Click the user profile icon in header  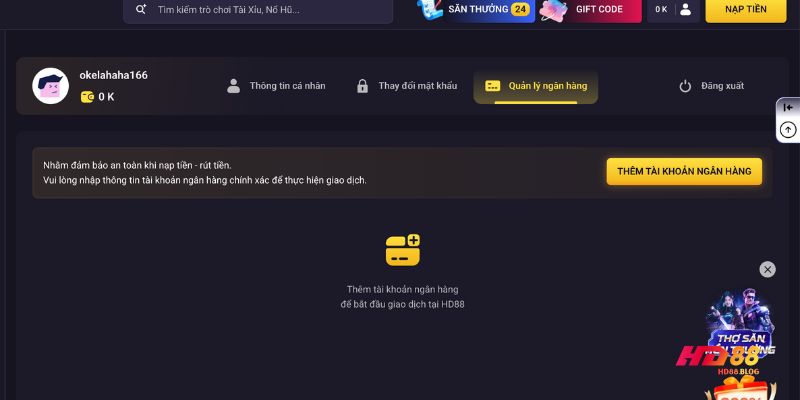pyautogui.click(x=686, y=9)
